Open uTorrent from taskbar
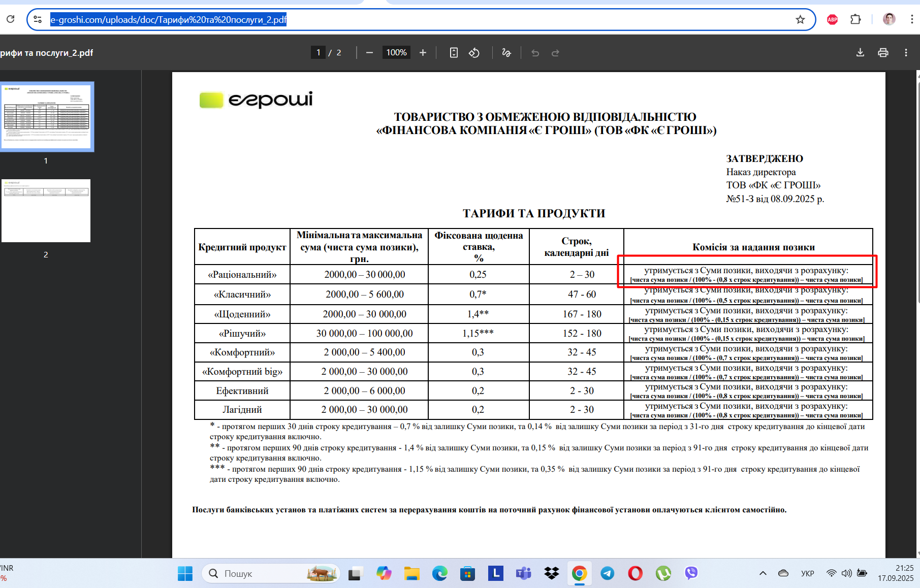This screenshot has height=588, width=920. [x=663, y=573]
